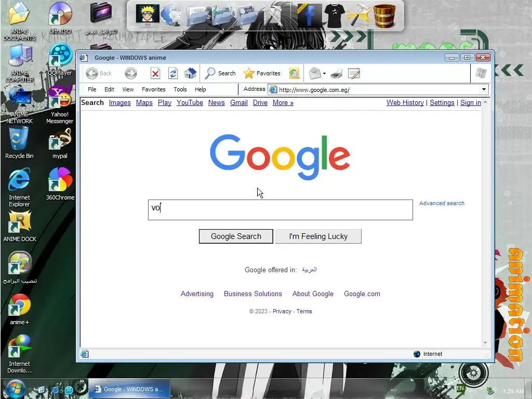
Task: Open the Favorites menu in menu bar
Action: [x=154, y=89]
